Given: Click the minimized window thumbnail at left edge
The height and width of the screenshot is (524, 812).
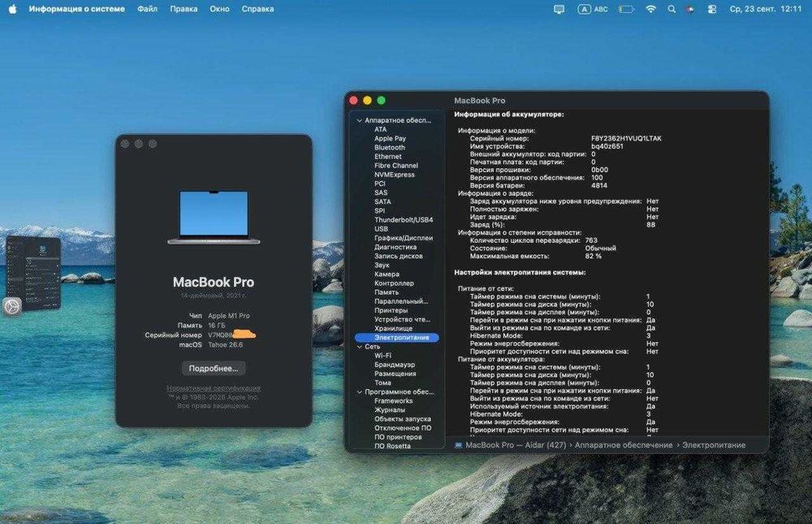Looking at the screenshot, I should pos(32,271).
